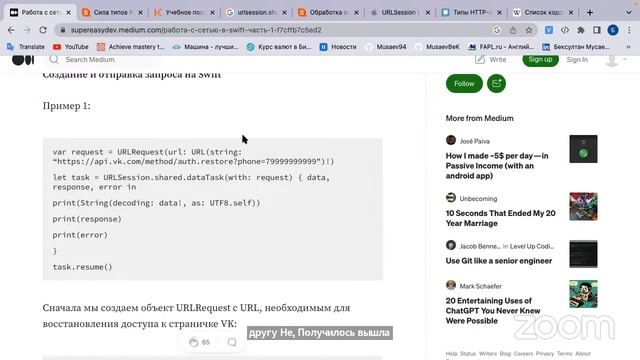Go back with the browser back arrow
The image size is (640, 360).
click(11, 30)
